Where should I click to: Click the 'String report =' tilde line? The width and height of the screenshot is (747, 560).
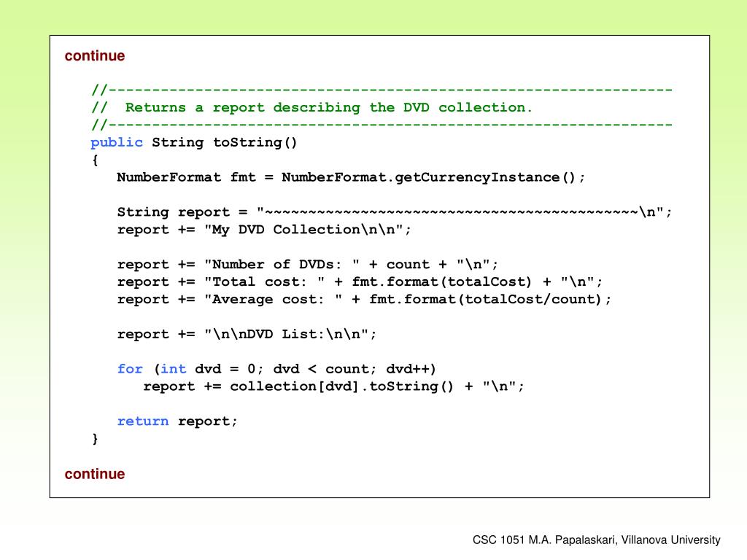pos(395,212)
